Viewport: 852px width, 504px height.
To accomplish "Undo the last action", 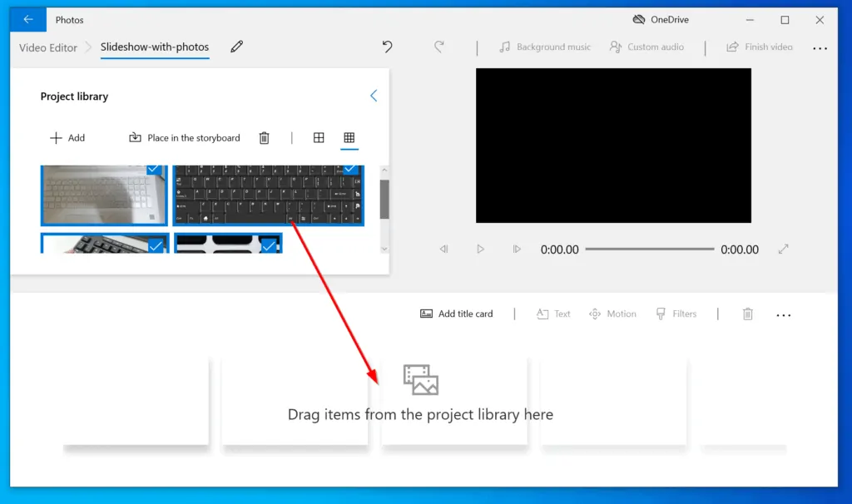I will [x=387, y=47].
